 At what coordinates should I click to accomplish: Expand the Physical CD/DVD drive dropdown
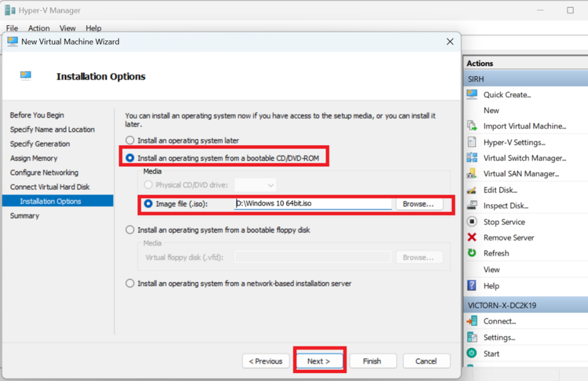(x=256, y=185)
